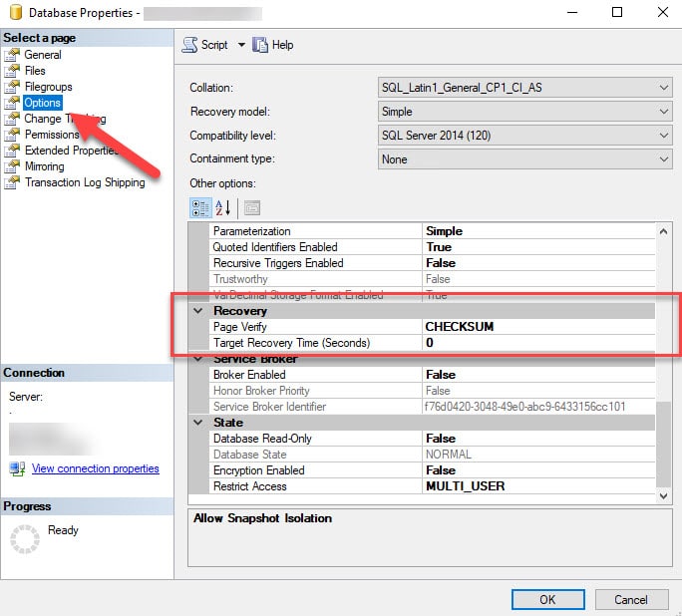Click the Files page icon
The width and height of the screenshot is (682, 616).
pyautogui.click(x=12, y=71)
